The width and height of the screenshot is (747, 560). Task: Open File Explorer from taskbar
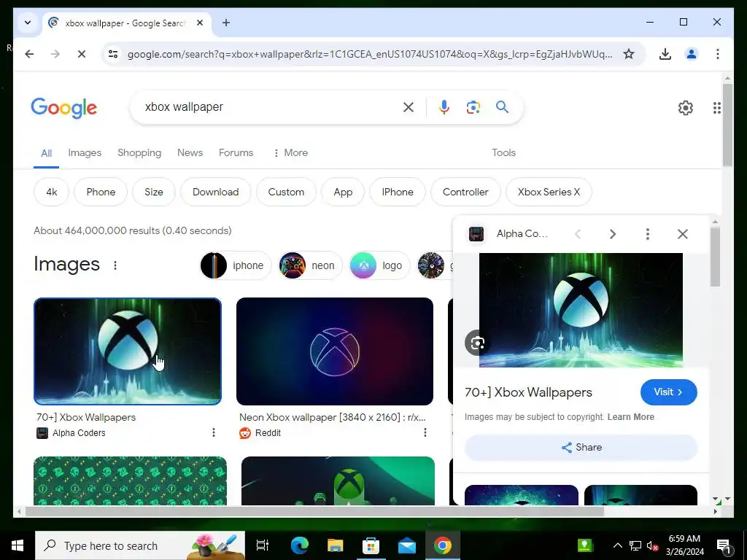(336, 545)
